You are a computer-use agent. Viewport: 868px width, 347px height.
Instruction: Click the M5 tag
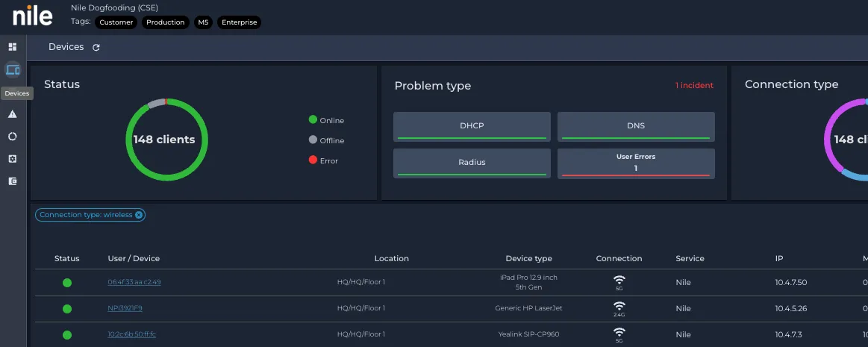coord(203,22)
